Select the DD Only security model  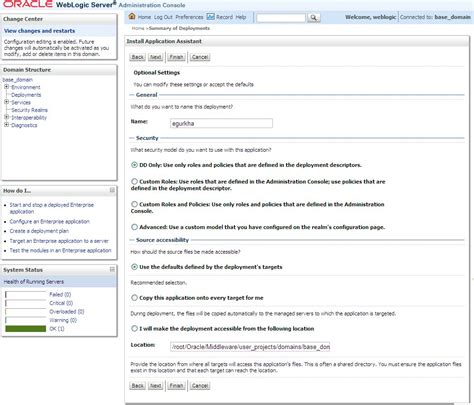[x=134, y=165]
